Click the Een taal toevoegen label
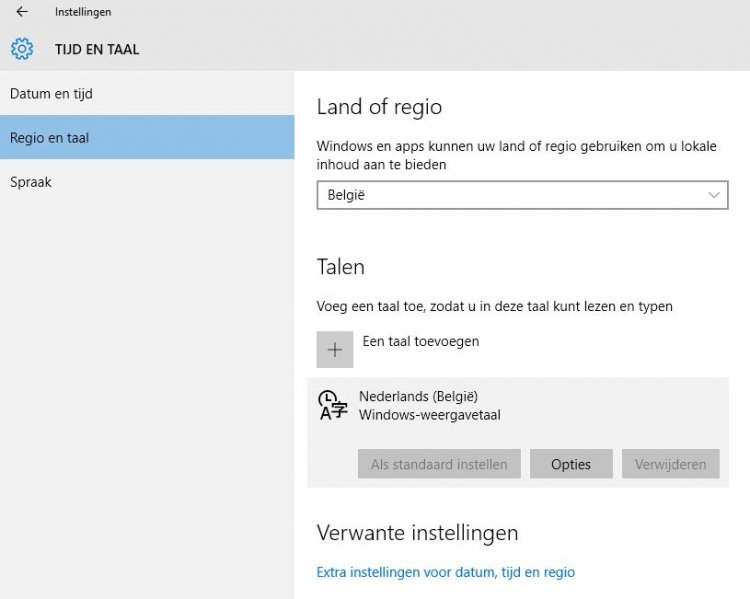 (x=421, y=341)
